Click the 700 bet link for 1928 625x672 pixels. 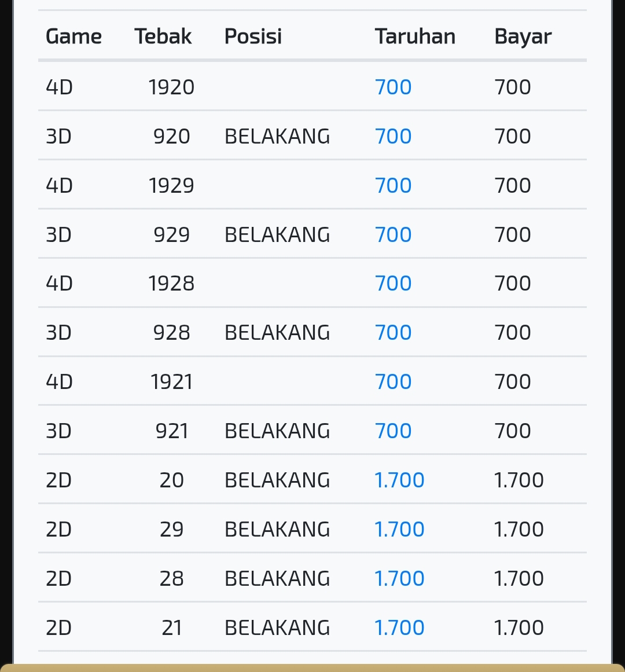click(394, 283)
